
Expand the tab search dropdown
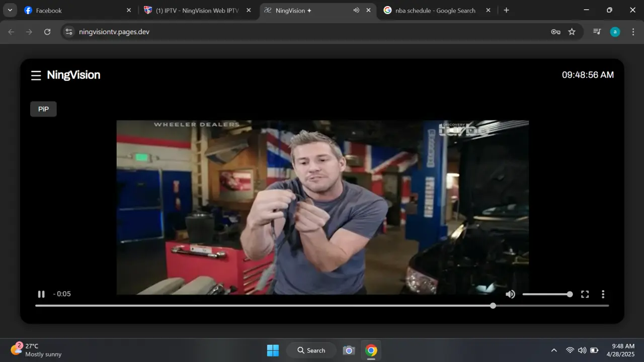(10, 10)
